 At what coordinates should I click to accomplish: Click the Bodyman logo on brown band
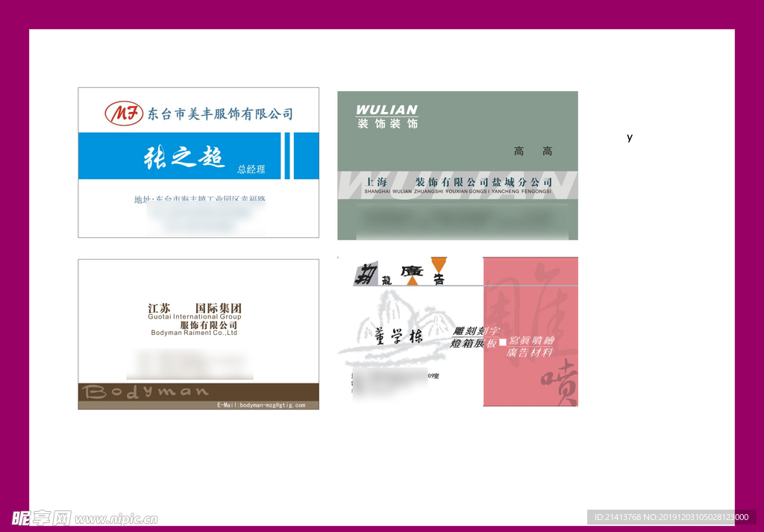pyautogui.click(x=146, y=392)
